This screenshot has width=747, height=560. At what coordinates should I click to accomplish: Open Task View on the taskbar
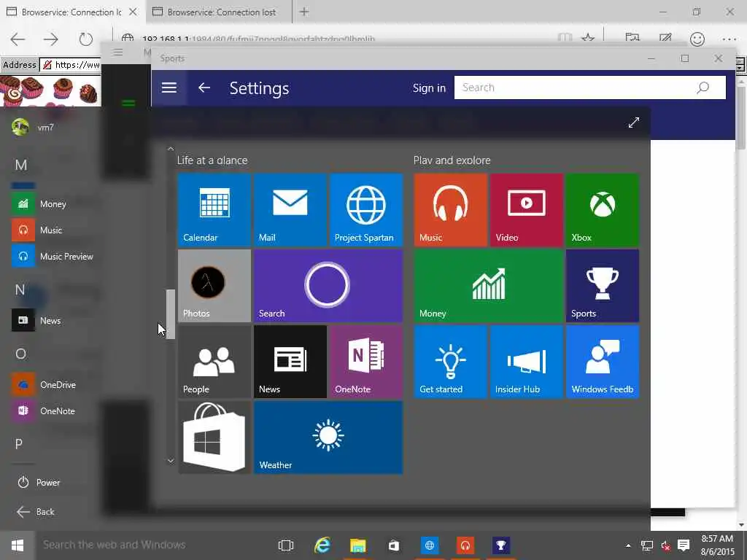[286, 545]
